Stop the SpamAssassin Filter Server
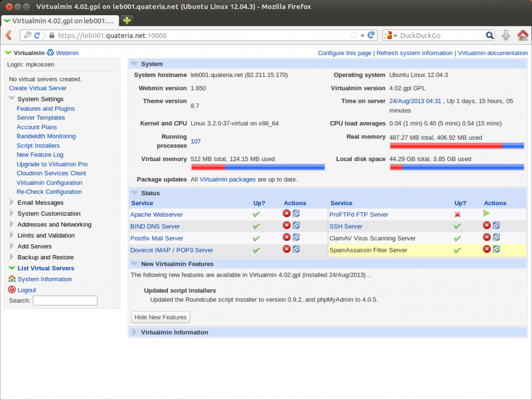The image size is (532, 400). point(486,249)
